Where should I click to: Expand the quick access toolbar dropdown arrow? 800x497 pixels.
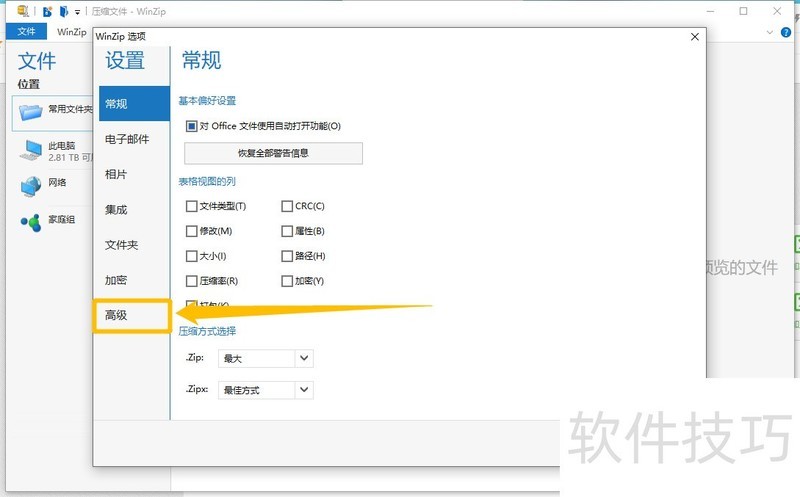(78, 12)
